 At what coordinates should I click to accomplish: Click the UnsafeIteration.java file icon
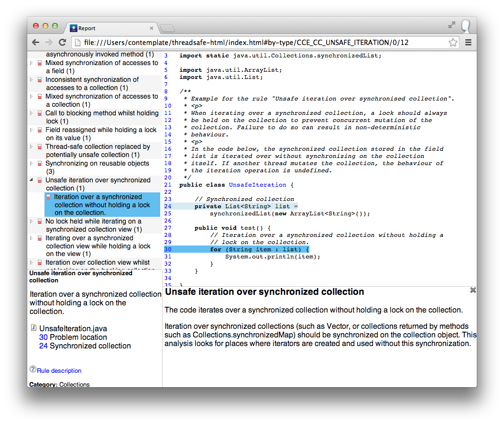click(33, 327)
